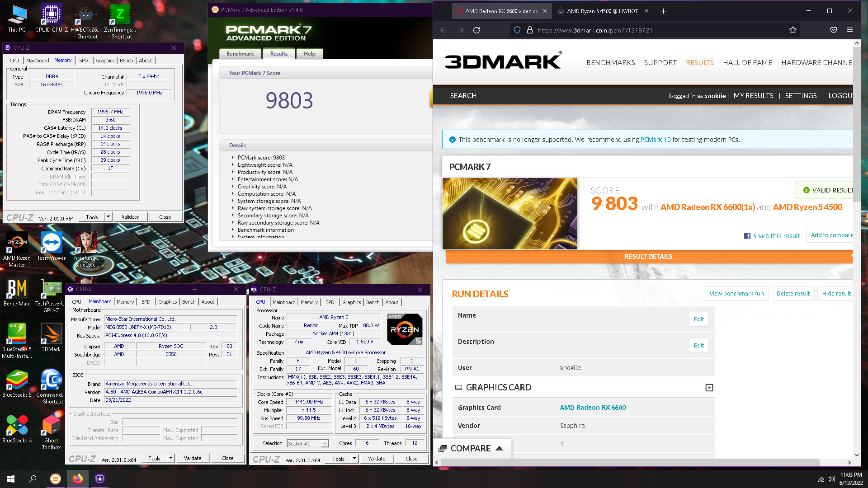This screenshot has width=868, height=488.
Task: Expand Lightweight score details row
Action: pyautogui.click(x=233, y=165)
